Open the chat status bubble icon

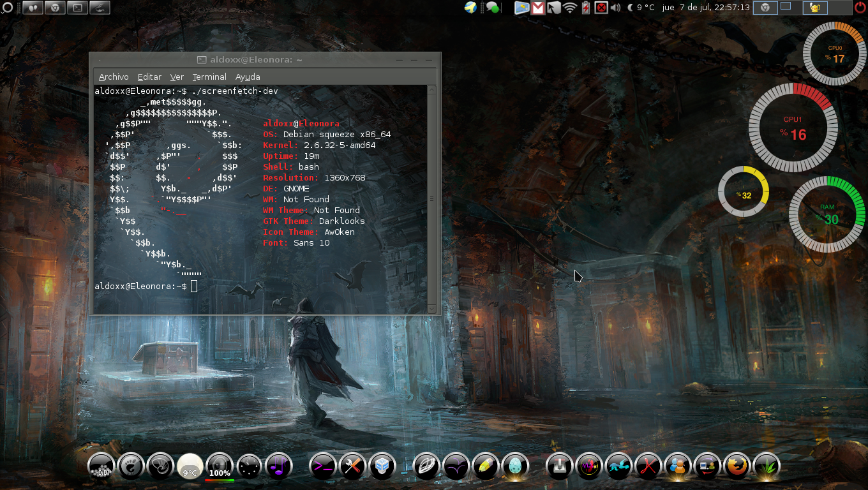click(492, 8)
